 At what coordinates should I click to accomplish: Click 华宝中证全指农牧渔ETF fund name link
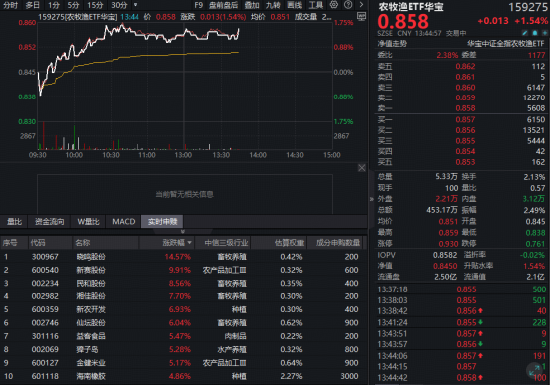pyautogui.click(x=505, y=44)
